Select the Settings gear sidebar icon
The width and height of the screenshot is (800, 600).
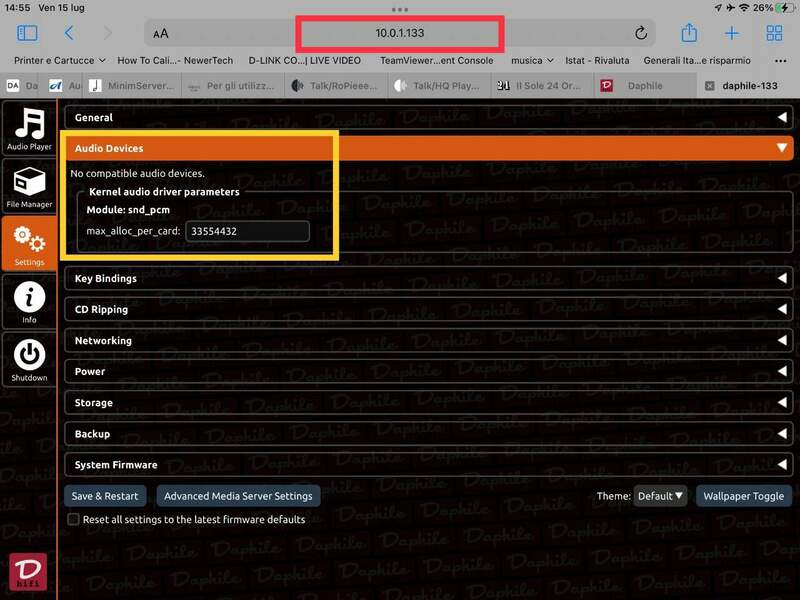29,244
